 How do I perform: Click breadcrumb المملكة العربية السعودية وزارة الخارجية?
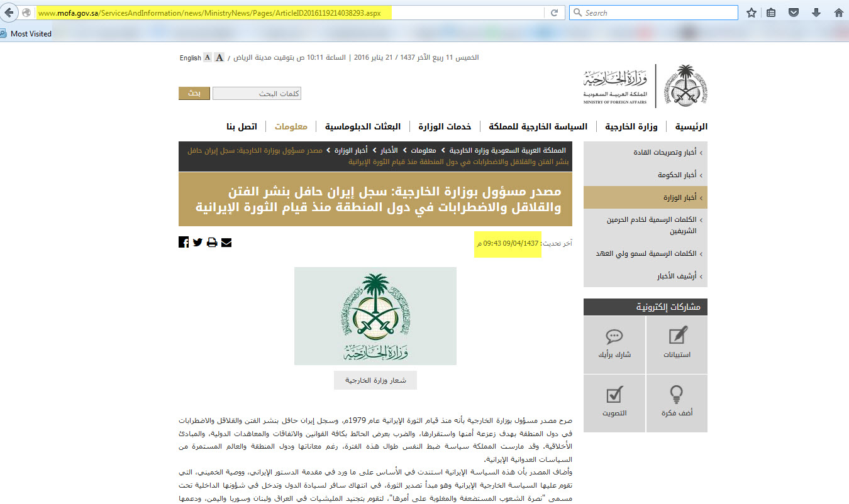coord(508,151)
